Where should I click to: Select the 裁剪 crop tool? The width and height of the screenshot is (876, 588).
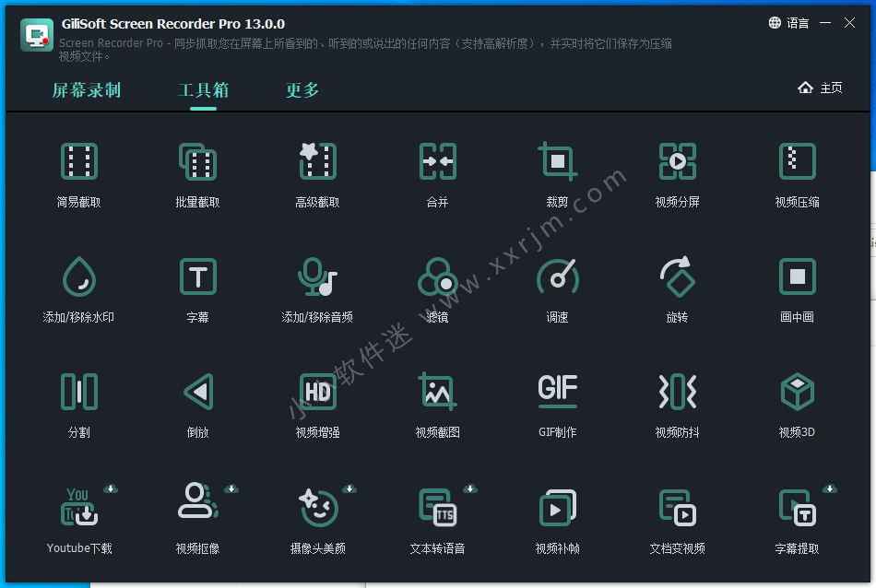pyautogui.click(x=557, y=175)
